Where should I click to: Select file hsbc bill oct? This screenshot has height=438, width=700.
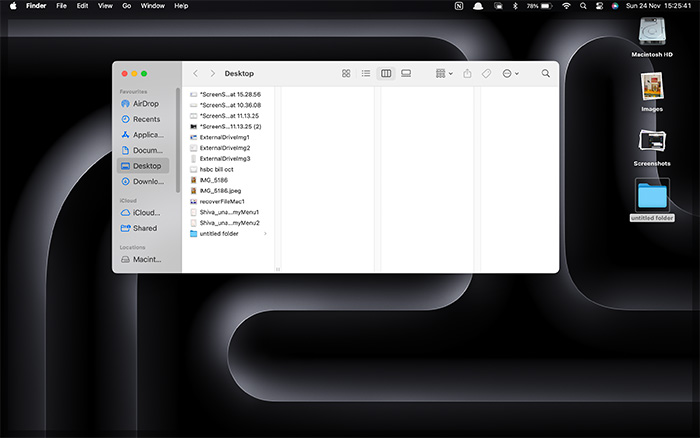[x=229, y=169]
